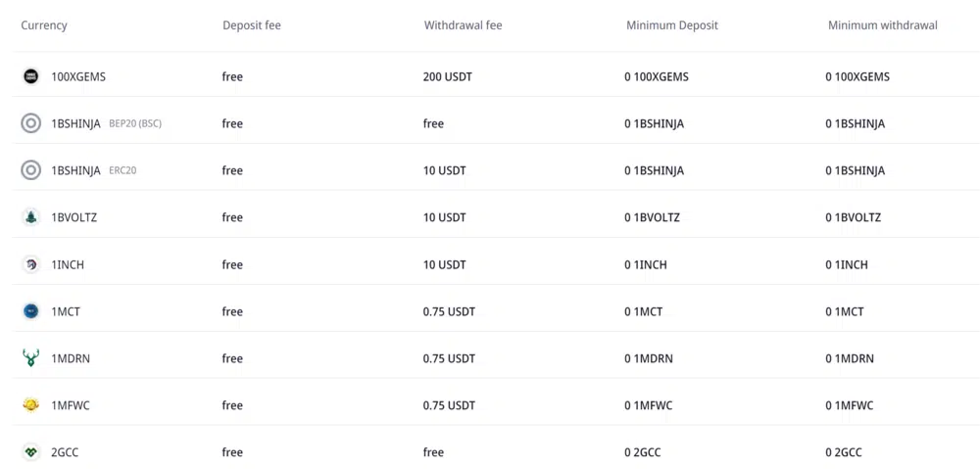The image size is (980, 469).
Task: Click the 1INCH coin icon
Action: 31,264
